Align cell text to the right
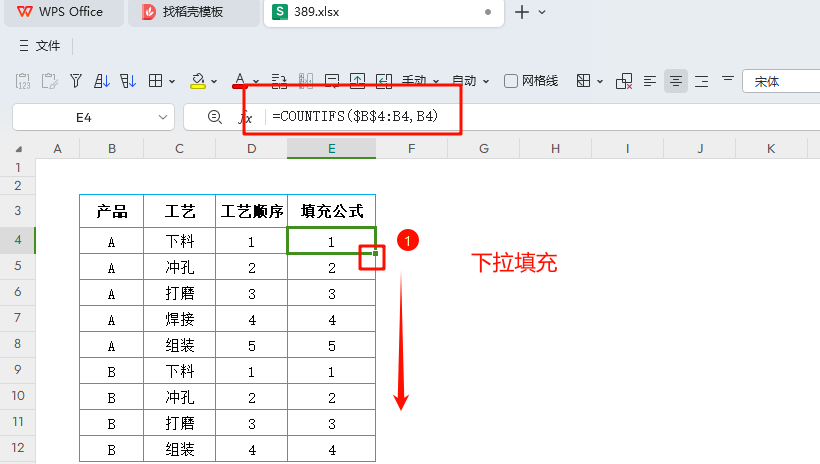 (701, 81)
